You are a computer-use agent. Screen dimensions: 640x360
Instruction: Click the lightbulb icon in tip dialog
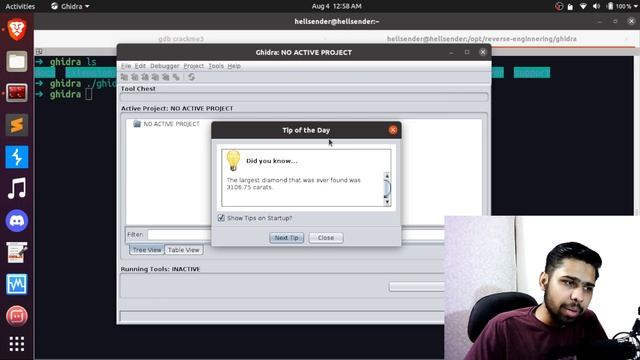coord(233,160)
